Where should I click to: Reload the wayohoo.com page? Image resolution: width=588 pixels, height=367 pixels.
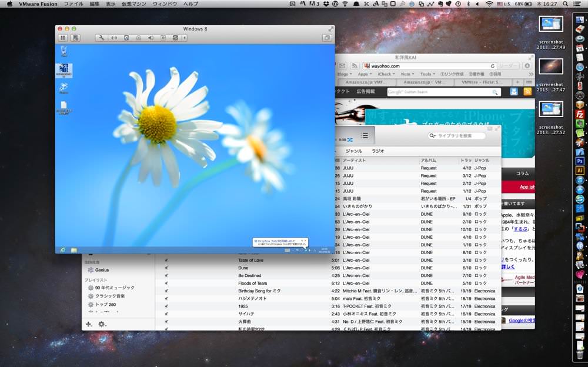[x=493, y=66]
